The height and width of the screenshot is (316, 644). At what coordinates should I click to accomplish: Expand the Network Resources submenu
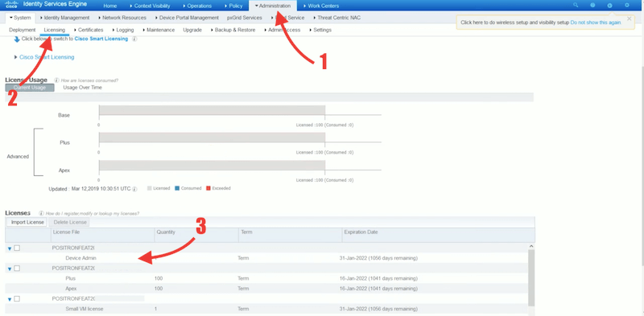(122, 18)
